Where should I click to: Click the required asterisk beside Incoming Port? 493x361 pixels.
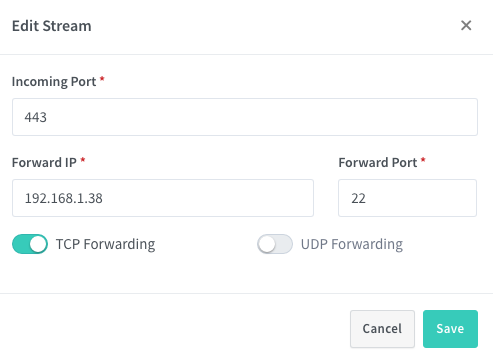pyautogui.click(x=102, y=79)
